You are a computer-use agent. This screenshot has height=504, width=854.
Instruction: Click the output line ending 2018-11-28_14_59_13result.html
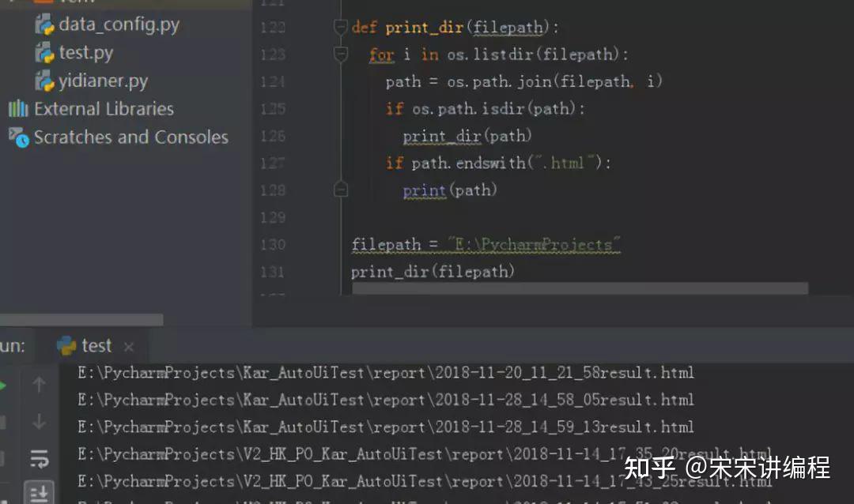pyautogui.click(x=386, y=427)
